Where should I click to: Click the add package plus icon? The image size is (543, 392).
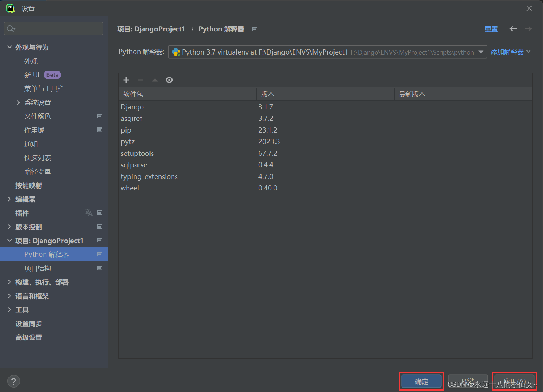pyautogui.click(x=126, y=80)
